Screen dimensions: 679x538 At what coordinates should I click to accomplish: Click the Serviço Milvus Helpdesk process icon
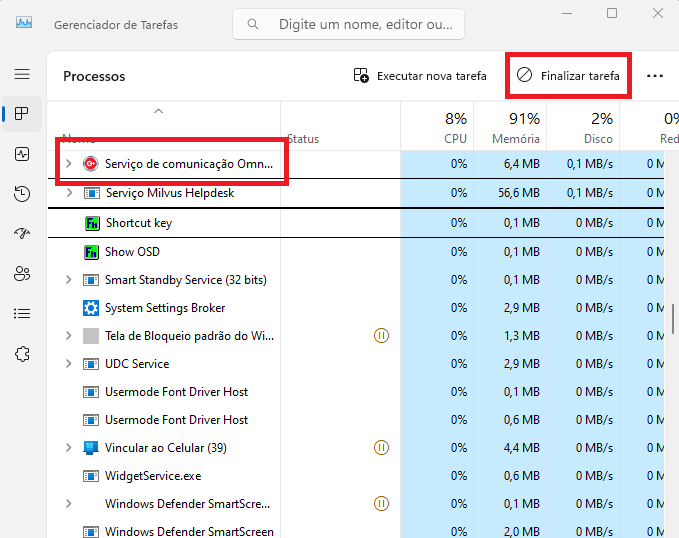click(91, 193)
